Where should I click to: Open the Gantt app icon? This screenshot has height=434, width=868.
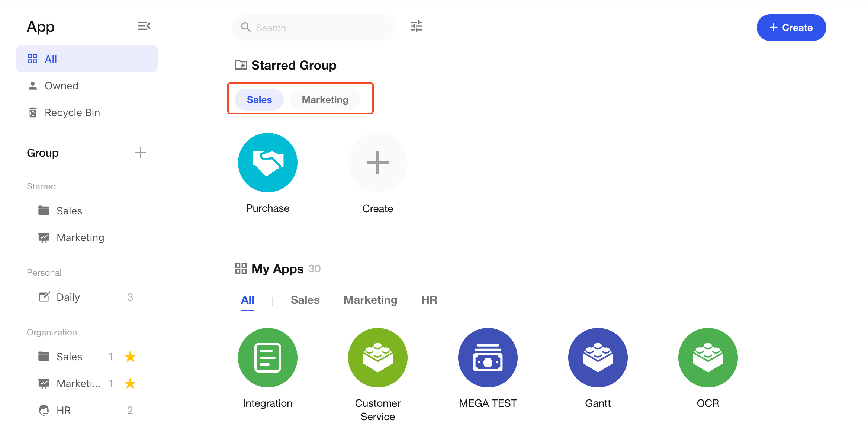tap(598, 358)
